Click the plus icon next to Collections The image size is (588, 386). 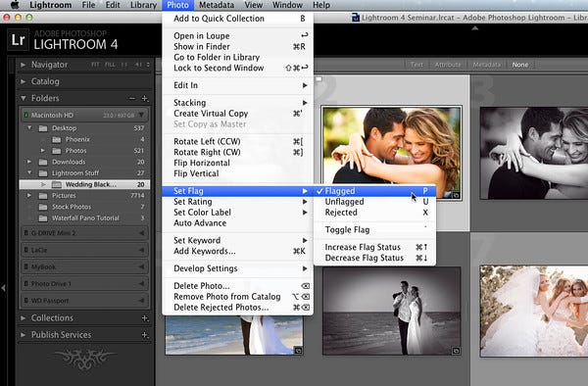click(145, 318)
